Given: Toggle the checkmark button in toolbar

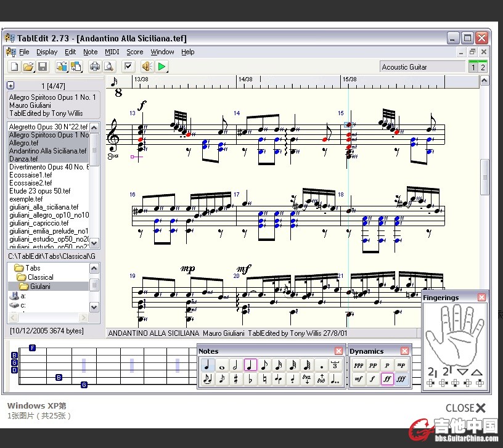Looking at the screenshot, I should click(128, 67).
